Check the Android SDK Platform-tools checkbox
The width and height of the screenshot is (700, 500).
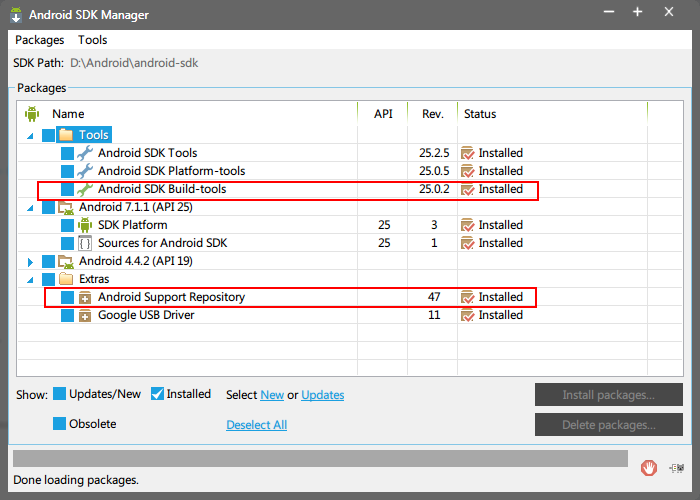pos(67,171)
